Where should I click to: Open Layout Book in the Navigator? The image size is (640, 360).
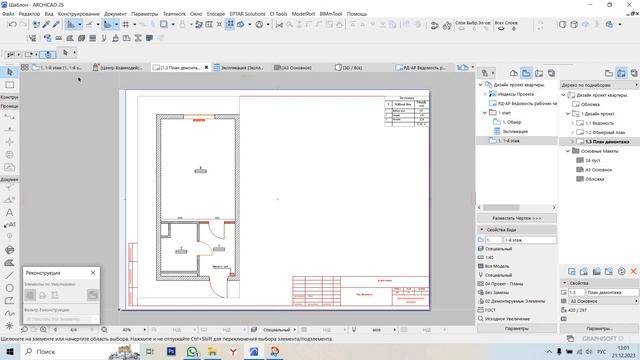point(539,73)
